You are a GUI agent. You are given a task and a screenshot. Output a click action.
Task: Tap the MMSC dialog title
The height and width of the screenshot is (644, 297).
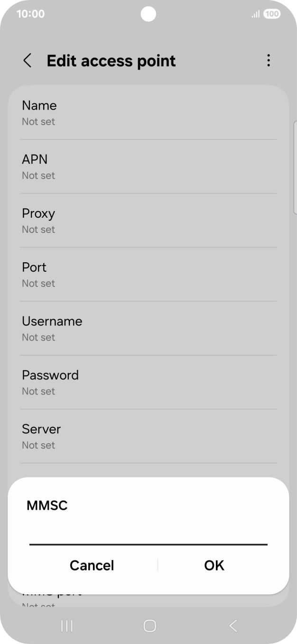tap(47, 506)
